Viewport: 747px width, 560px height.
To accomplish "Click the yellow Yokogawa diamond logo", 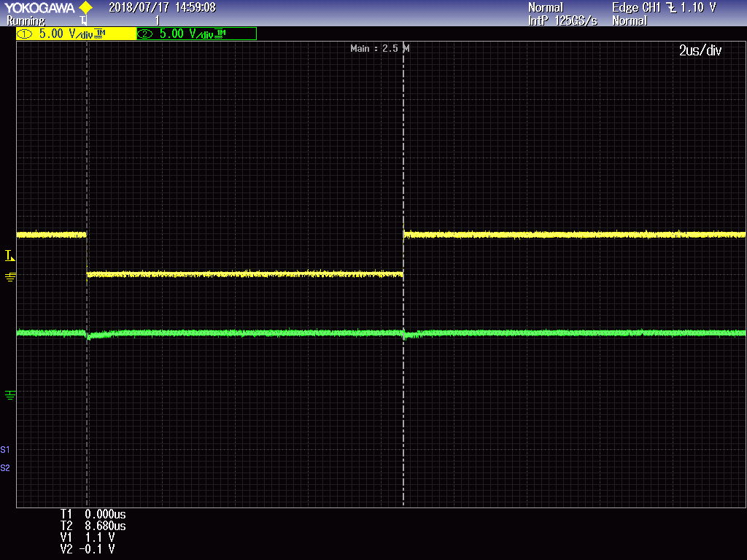I will (85, 7).
